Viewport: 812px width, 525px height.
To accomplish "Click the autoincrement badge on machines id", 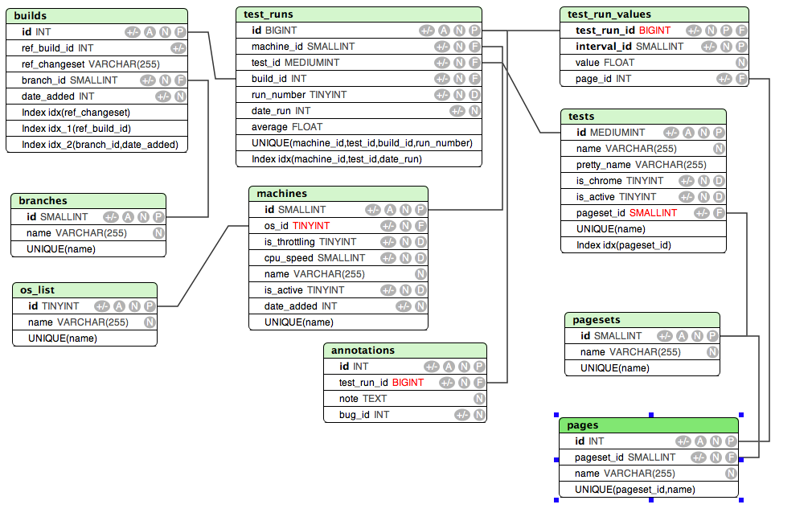I will point(391,210).
